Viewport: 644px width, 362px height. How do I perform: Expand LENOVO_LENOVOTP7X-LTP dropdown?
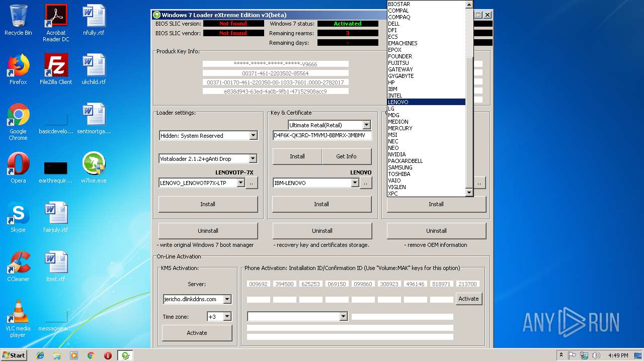click(x=240, y=183)
